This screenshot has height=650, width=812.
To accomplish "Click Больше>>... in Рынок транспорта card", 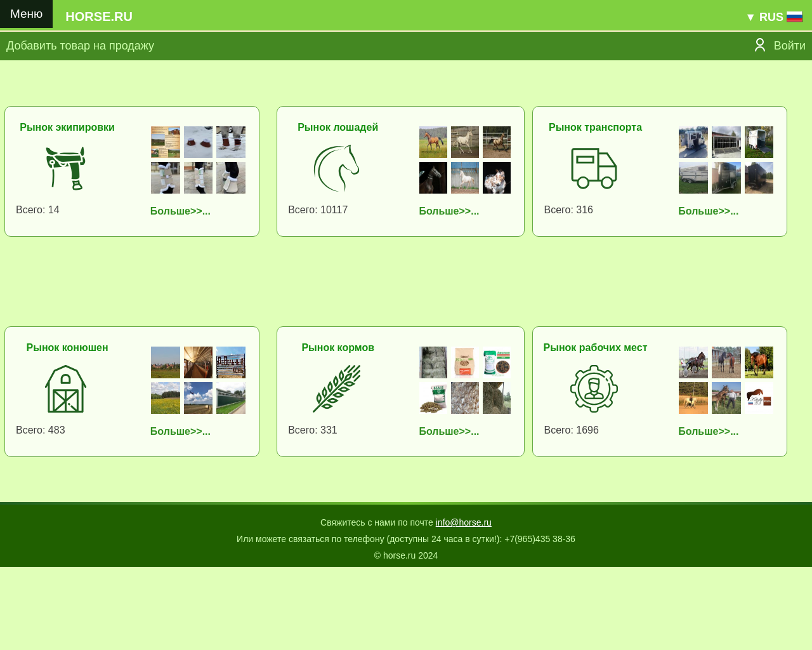I will click(708, 211).
